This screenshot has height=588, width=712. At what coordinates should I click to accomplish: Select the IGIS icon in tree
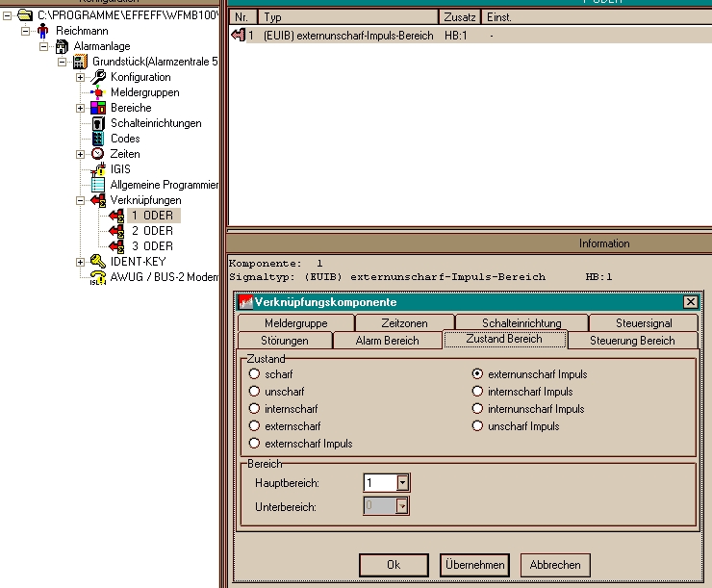click(98, 169)
